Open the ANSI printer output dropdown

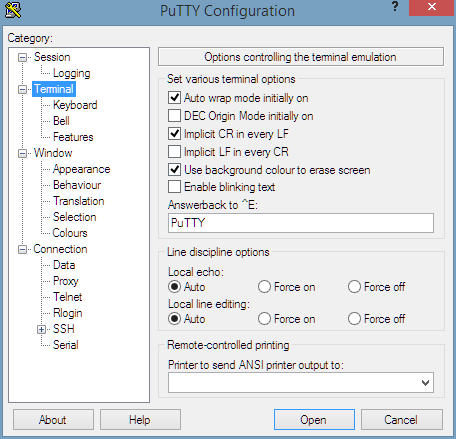coord(425,383)
